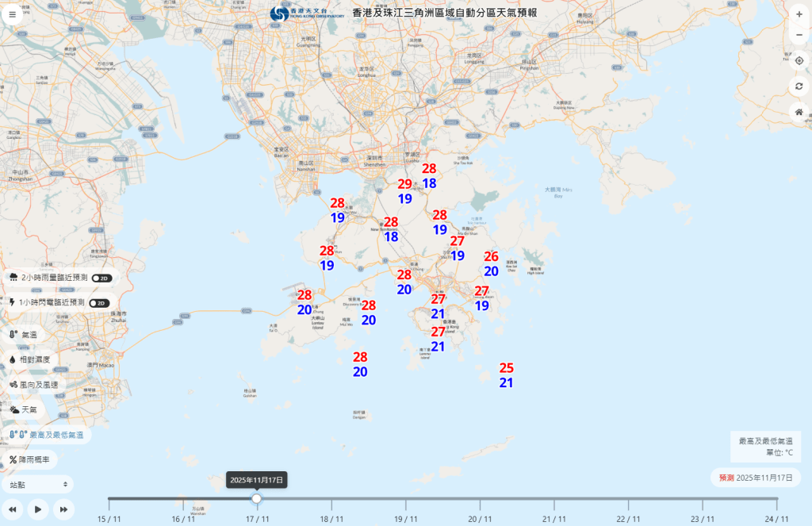Click the home view icon
The image size is (812, 526).
tap(799, 112)
